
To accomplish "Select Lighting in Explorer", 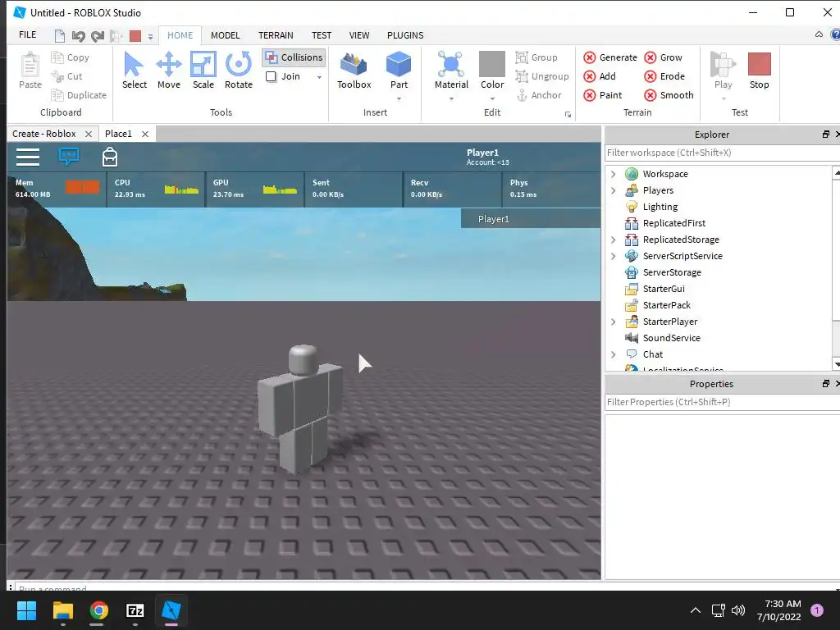I will coord(660,207).
